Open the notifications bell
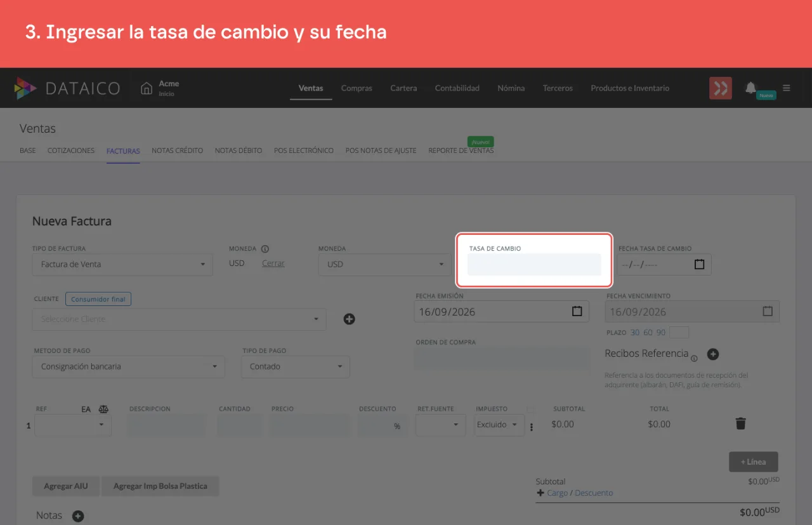The image size is (812, 525). (751, 88)
